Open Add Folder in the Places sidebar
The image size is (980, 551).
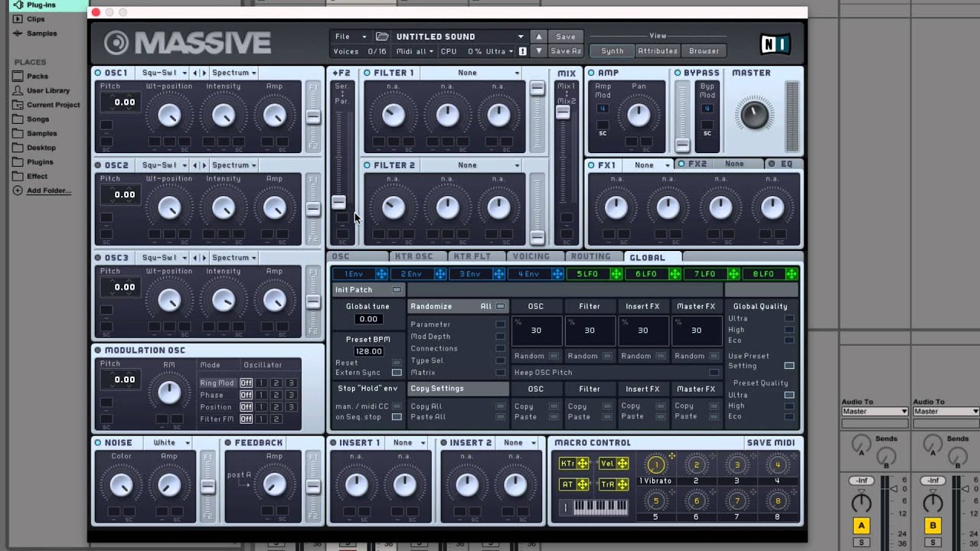(48, 191)
